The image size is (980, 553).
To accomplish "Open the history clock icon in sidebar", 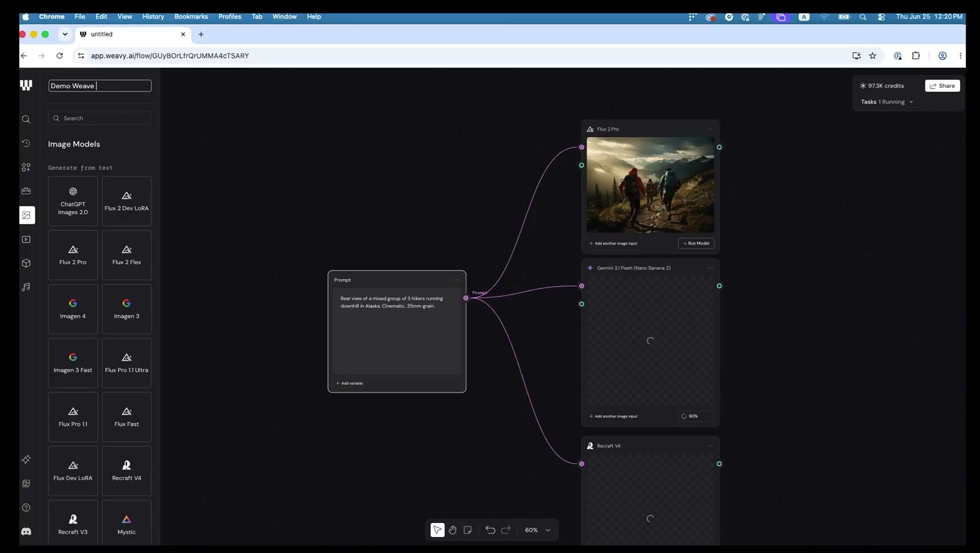I will click(x=26, y=143).
